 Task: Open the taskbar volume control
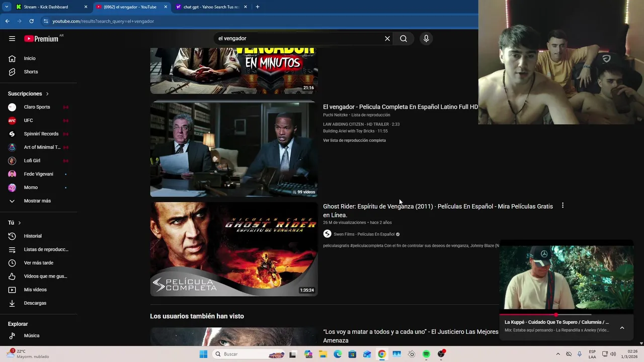613,354
